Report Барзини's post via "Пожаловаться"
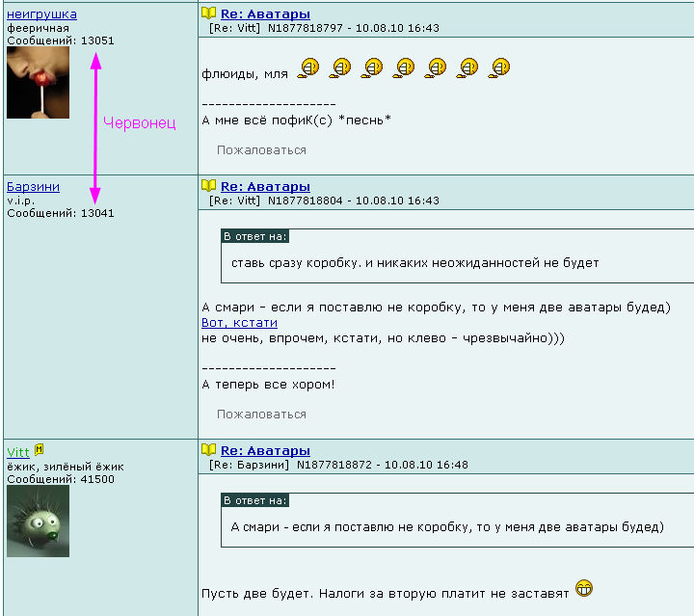This screenshot has height=616, width=694. 261,415
